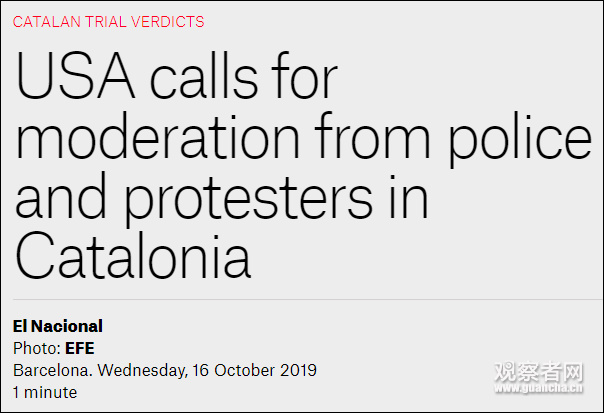Click the 1 minute reading time
Image resolution: width=604 pixels, height=413 pixels.
click(x=44, y=392)
